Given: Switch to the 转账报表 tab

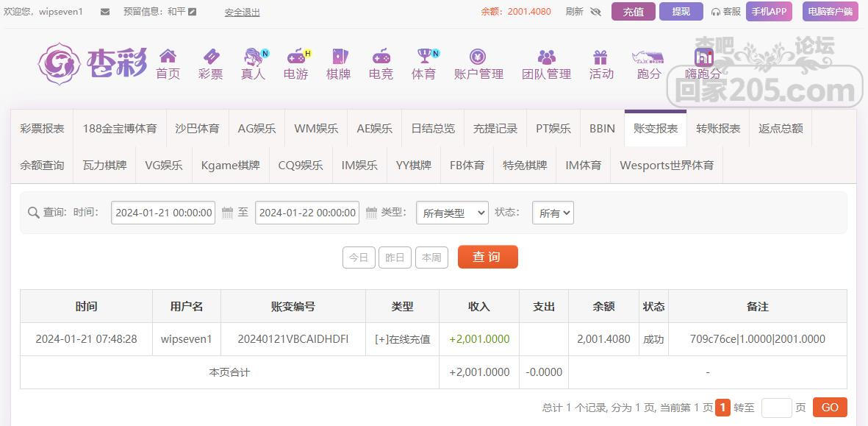Looking at the screenshot, I should 718,128.
